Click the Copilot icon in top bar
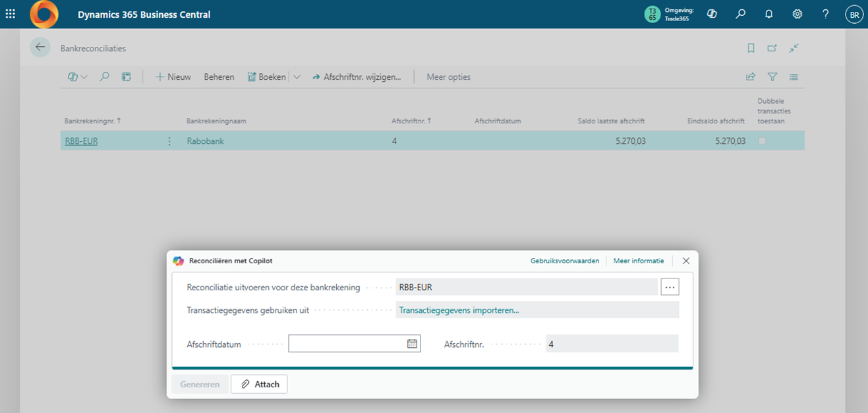 pos(712,14)
